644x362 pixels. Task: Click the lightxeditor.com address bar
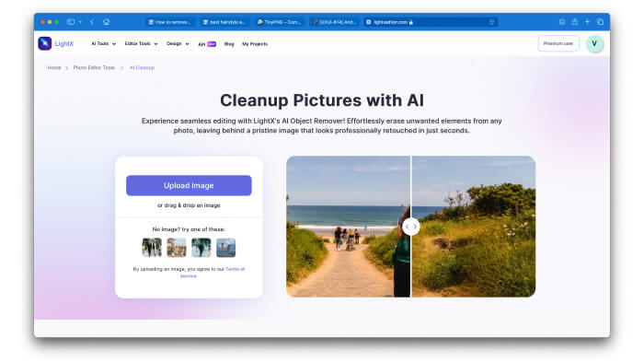(430, 22)
